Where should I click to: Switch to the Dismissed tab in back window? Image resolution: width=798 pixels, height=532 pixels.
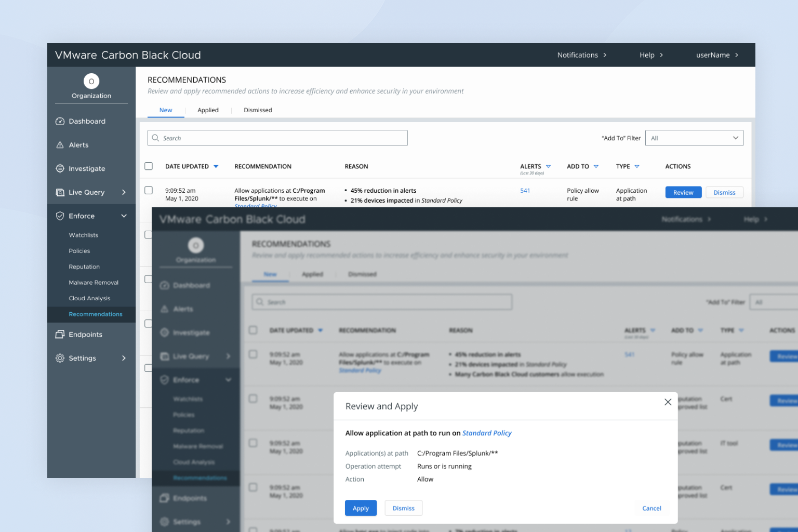(x=258, y=110)
